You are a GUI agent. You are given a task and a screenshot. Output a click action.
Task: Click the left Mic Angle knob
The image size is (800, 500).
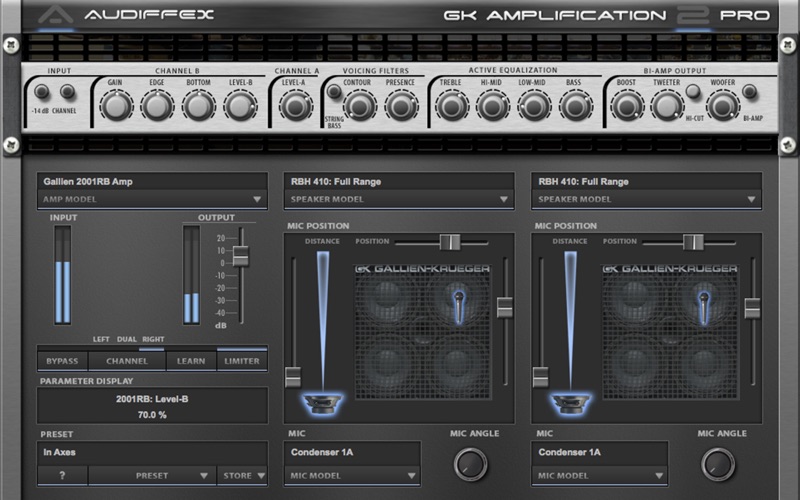point(470,464)
